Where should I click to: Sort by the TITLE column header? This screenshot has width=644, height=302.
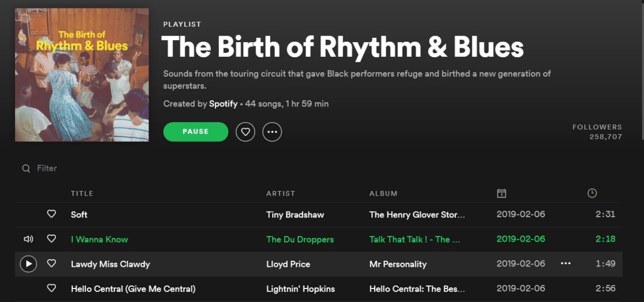point(82,193)
